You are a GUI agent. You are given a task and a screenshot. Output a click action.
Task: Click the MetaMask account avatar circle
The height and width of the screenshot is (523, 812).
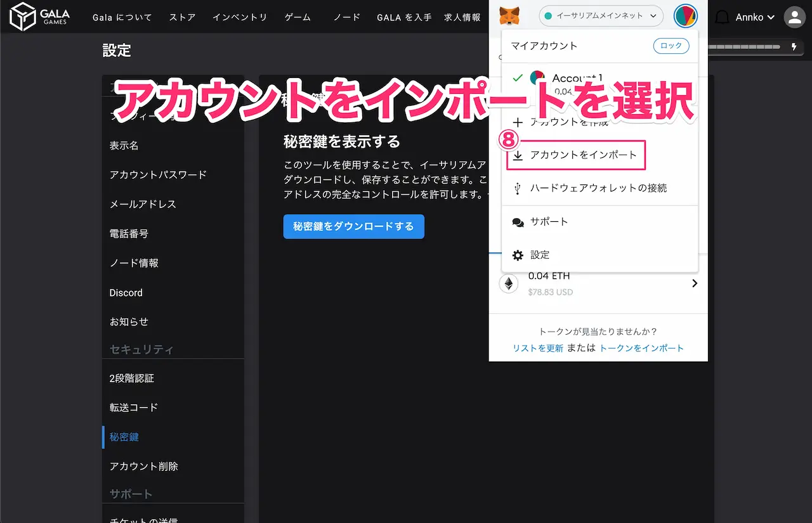click(x=685, y=16)
